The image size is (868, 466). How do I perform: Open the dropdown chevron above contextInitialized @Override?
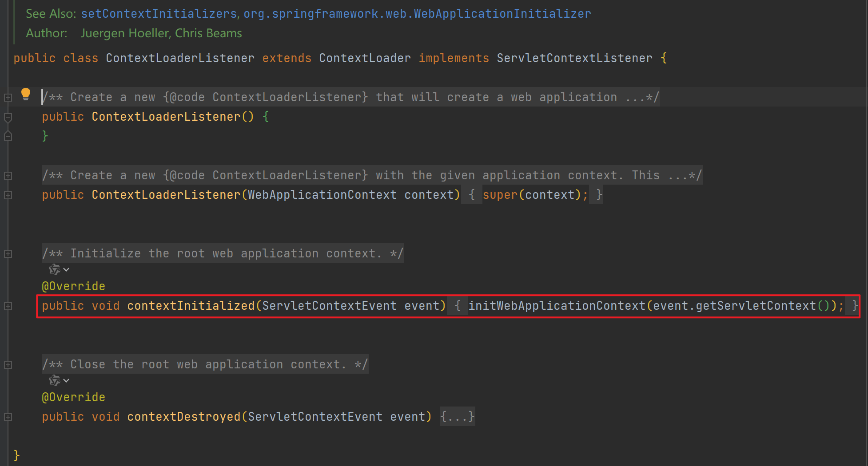tap(66, 270)
